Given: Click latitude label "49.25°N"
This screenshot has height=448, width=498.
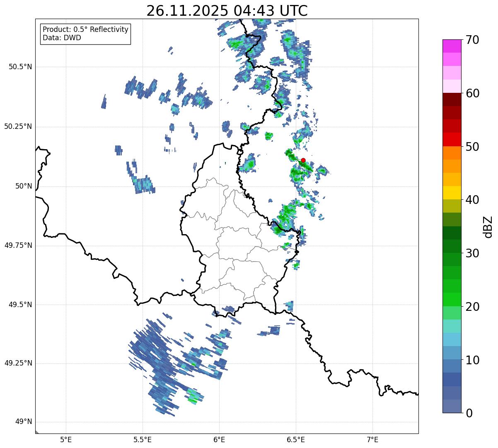Looking at the screenshot, I should tap(18, 363).
